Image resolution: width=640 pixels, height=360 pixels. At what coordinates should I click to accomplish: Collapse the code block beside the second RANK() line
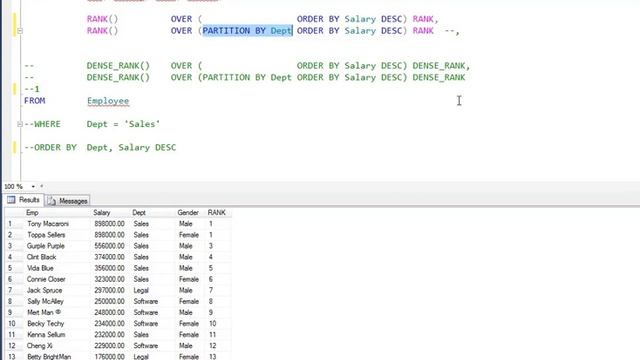pyautogui.click(x=20, y=31)
